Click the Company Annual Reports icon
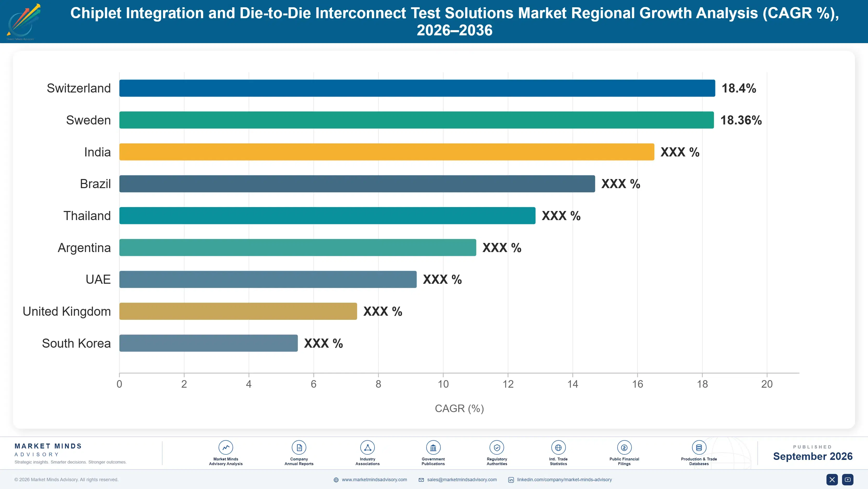This screenshot has width=868, height=489. 299,447
